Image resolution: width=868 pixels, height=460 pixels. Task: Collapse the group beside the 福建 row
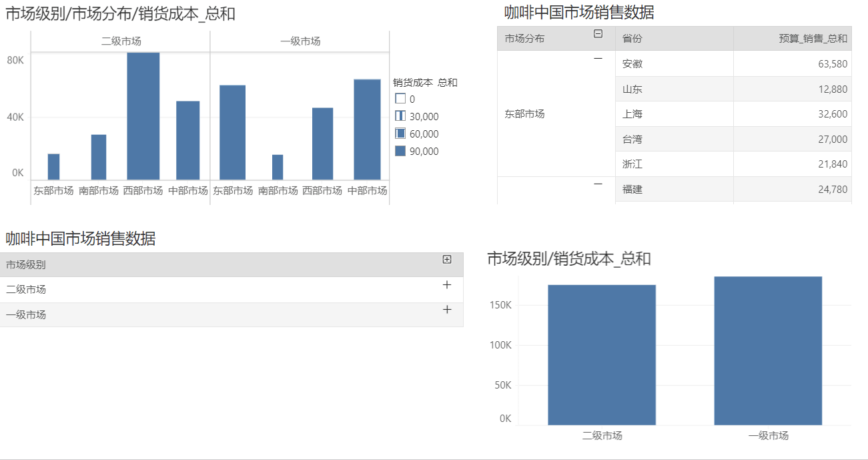(x=598, y=184)
